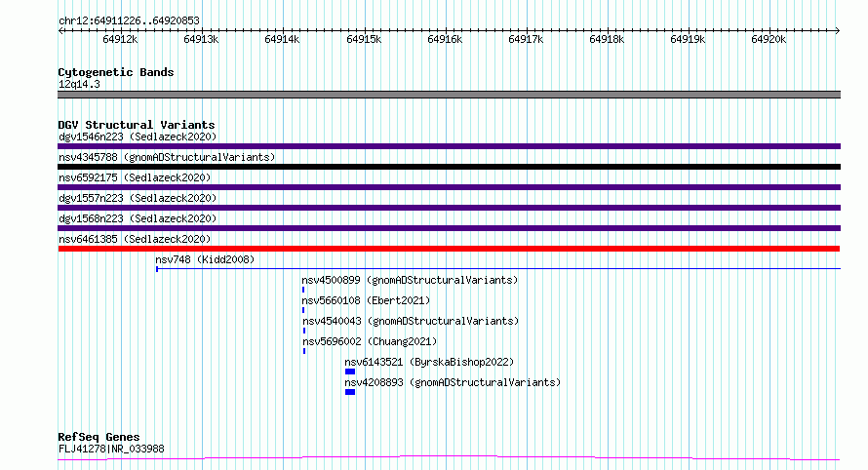
Task: Click the 64919k ruler tick label
Action: 687,39
